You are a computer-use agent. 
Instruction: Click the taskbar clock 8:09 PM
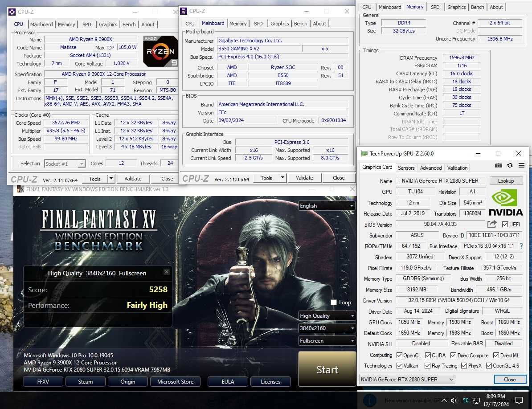[x=496, y=396]
